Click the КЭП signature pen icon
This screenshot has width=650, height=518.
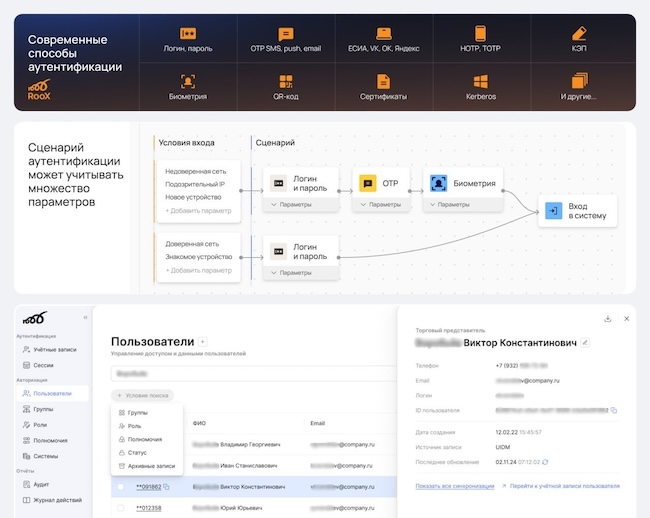[x=579, y=33]
